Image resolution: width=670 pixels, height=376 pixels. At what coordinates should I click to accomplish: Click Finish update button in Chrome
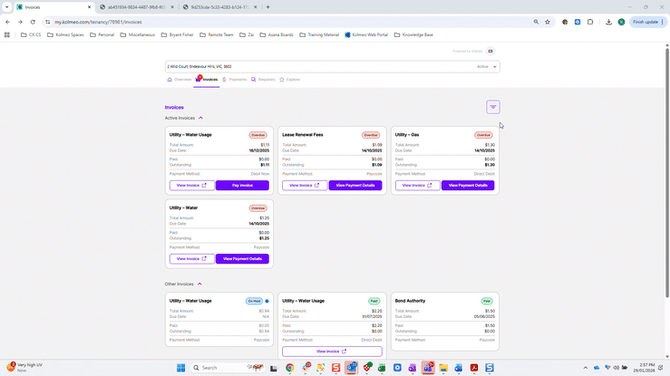coord(648,22)
